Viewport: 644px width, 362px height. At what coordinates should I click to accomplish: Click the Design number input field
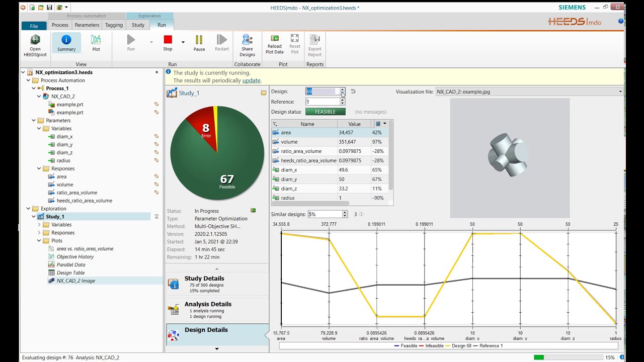pyautogui.click(x=323, y=92)
